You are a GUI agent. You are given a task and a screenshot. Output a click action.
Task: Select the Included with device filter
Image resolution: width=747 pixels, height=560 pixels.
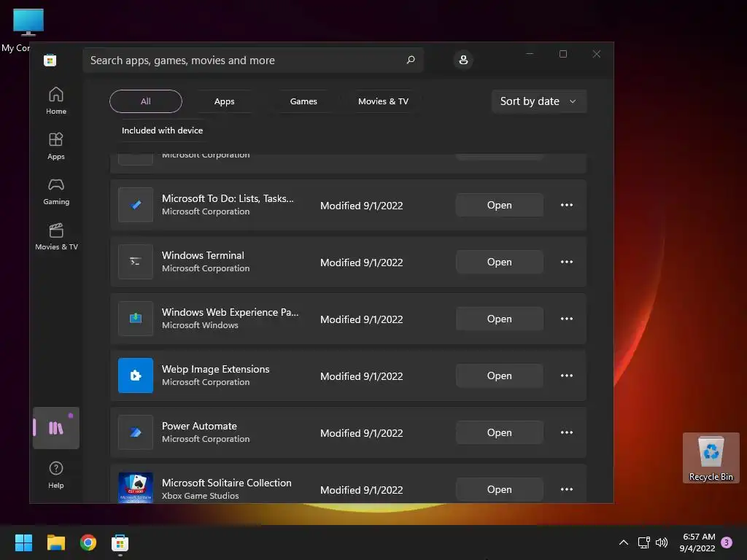coord(162,131)
